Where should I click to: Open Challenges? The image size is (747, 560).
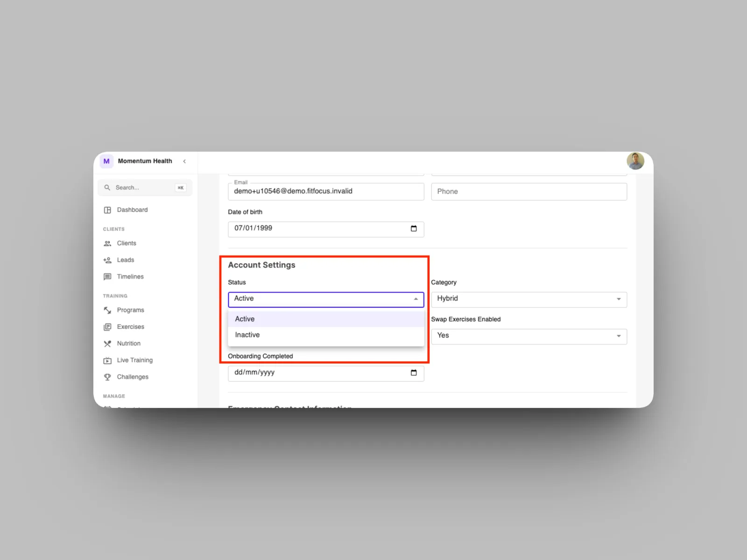(133, 377)
